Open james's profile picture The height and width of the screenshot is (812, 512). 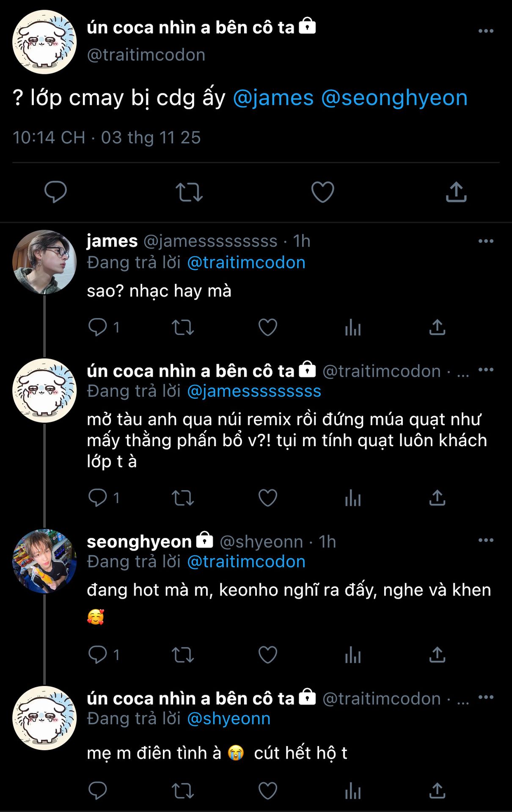pos(44,262)
